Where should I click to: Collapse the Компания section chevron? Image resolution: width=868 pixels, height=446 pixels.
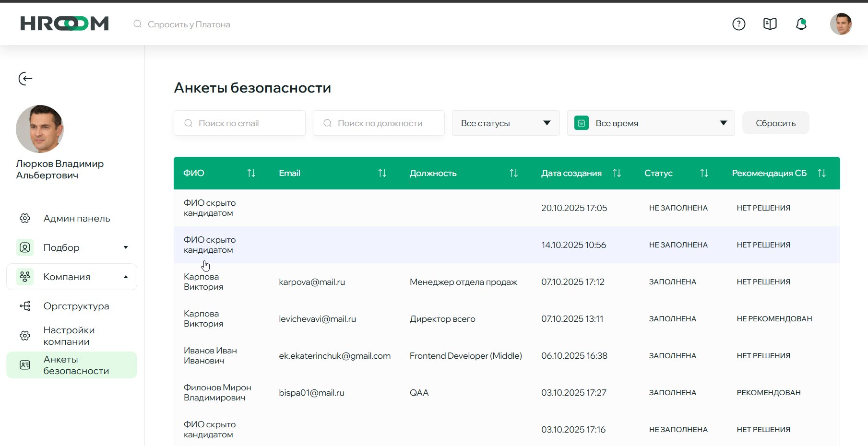pos(126,276)
